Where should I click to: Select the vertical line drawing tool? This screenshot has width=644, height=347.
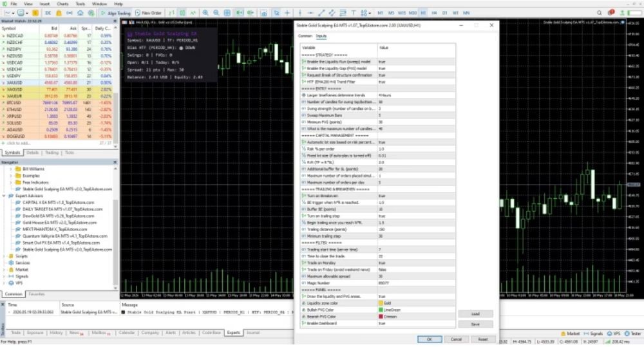click(x=300, y=13)
